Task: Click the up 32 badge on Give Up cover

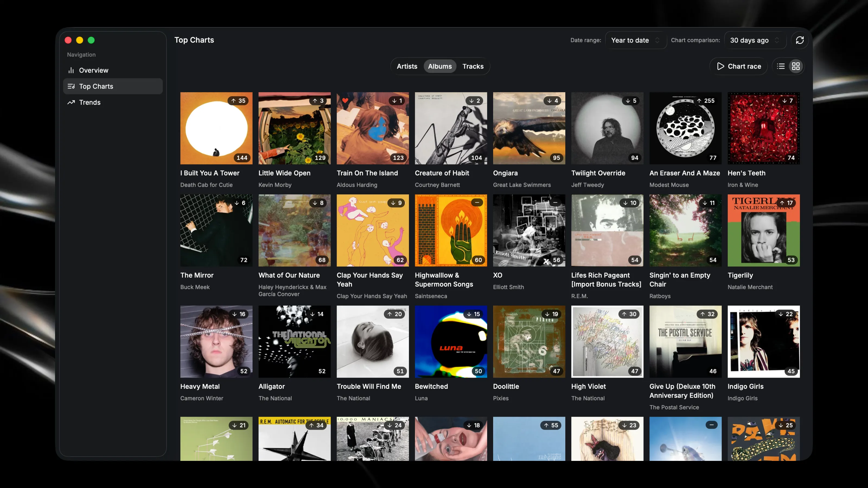Action: point(707,314)
